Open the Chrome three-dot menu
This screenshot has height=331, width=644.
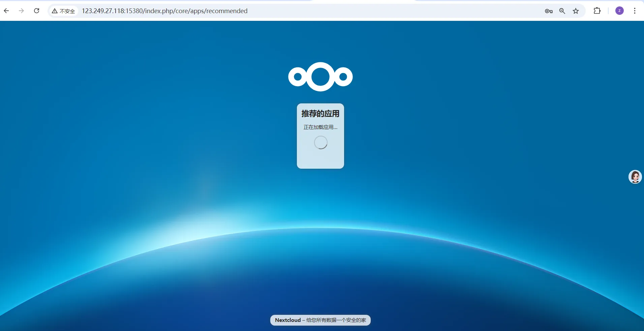[635, 11]
